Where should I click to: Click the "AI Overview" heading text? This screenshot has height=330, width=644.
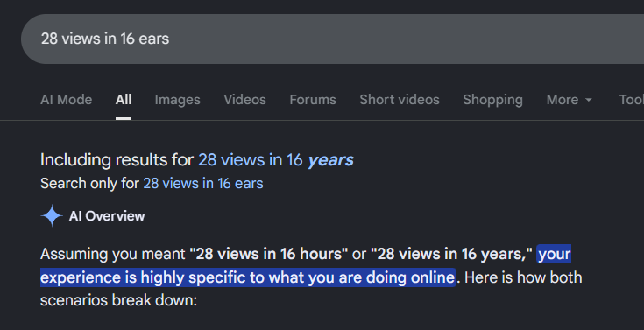click(107, 216)
